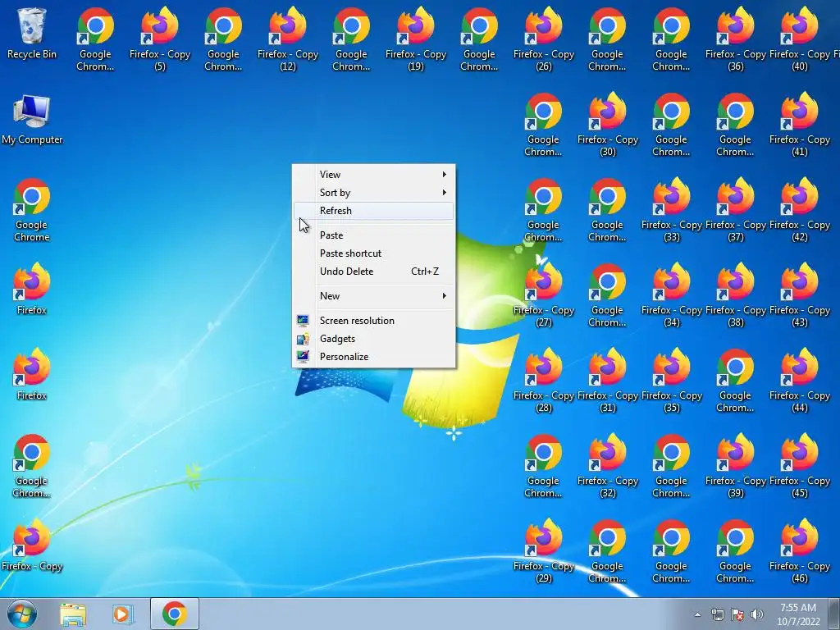Launch Windows Media Player from the taskbar
The height and width of the screenshot is (630, 840).
(x=123, y=614)
